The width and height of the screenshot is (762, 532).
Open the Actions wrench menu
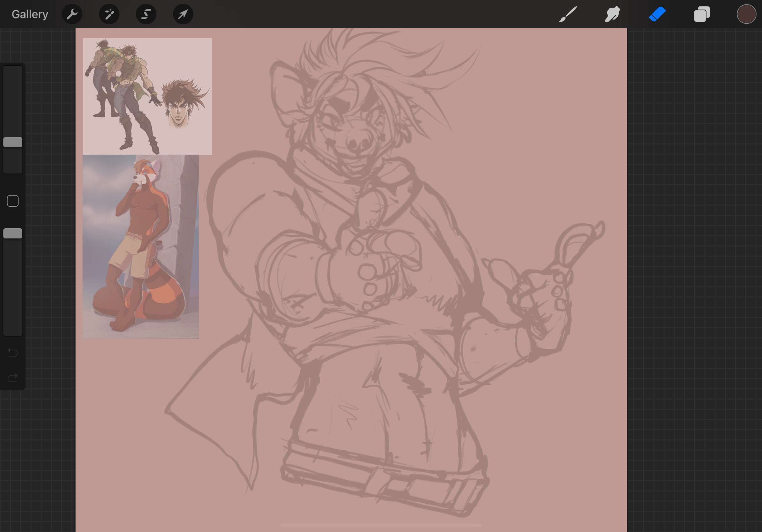click(72, 14)
